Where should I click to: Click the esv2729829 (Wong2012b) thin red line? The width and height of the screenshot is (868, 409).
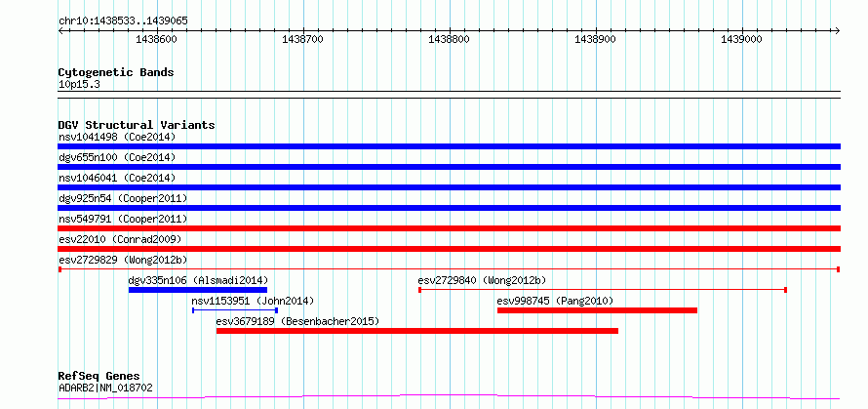449,269
